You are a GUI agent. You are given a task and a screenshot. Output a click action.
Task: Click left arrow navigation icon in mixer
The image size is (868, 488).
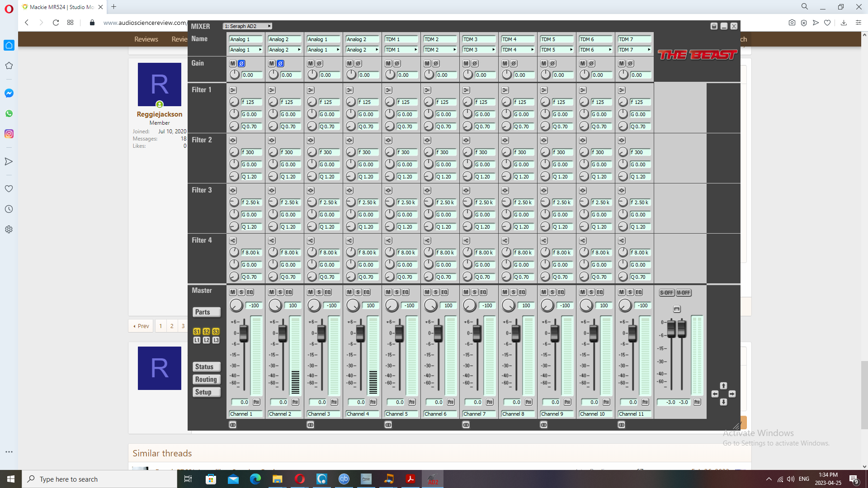click(x=715, y=394)
